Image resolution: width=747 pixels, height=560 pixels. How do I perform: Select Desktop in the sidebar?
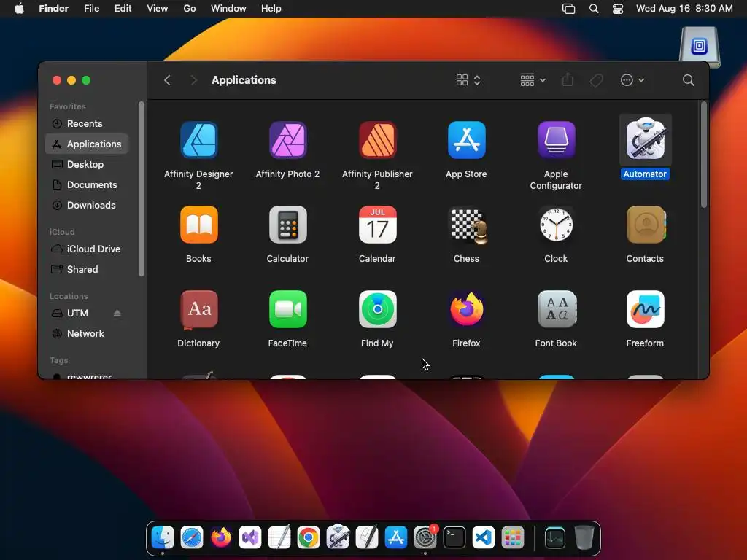(x=88, y=164)
